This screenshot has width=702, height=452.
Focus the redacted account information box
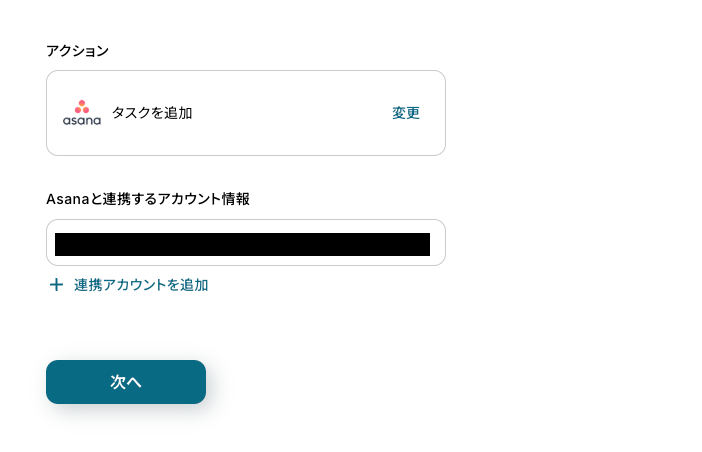(242, 245)
